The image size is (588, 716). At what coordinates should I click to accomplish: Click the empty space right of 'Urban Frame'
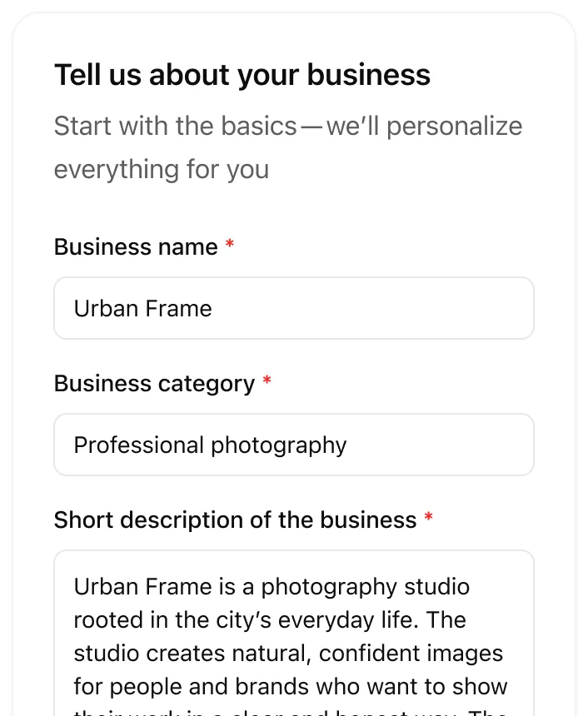point(375,308)
